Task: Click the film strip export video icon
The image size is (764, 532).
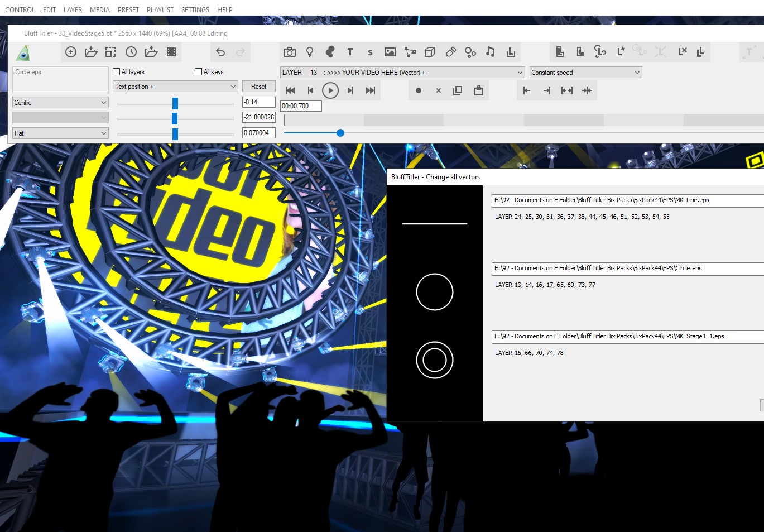Action: click(171, 52)
